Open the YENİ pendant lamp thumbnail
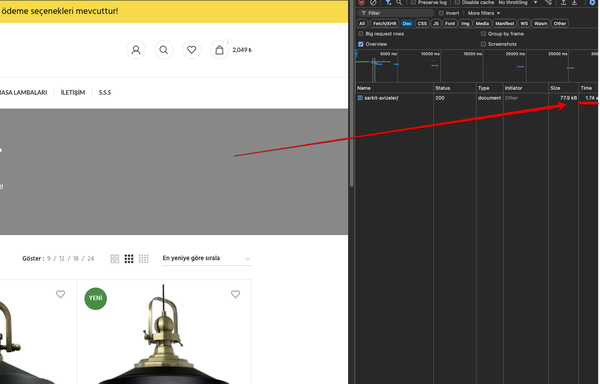Image resolution: width=600 pixels, height=384 pixels. [164, 334]
